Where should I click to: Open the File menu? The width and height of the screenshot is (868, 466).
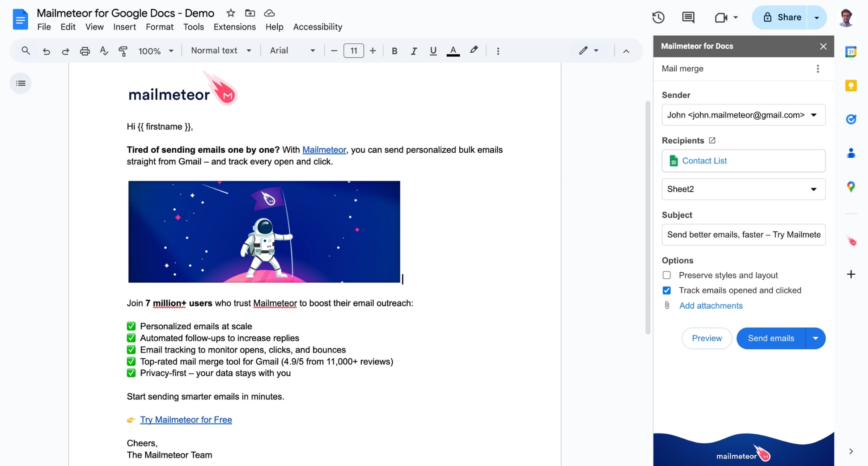pos(44,27)
